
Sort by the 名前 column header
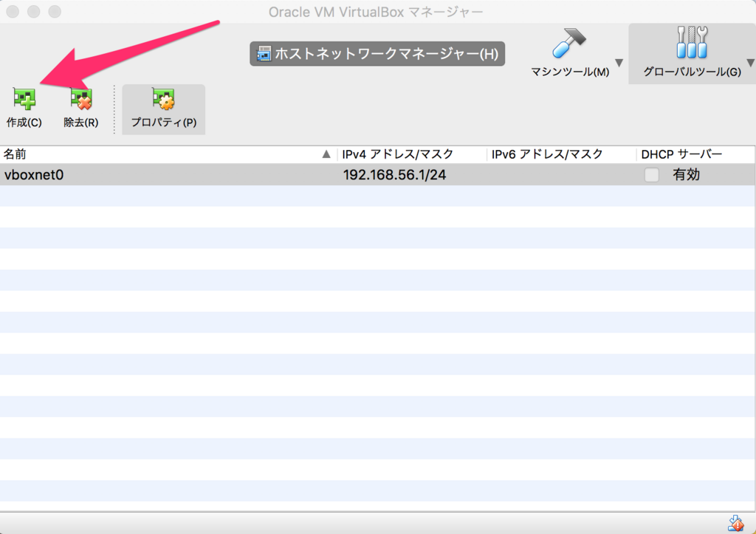point(168,154)
